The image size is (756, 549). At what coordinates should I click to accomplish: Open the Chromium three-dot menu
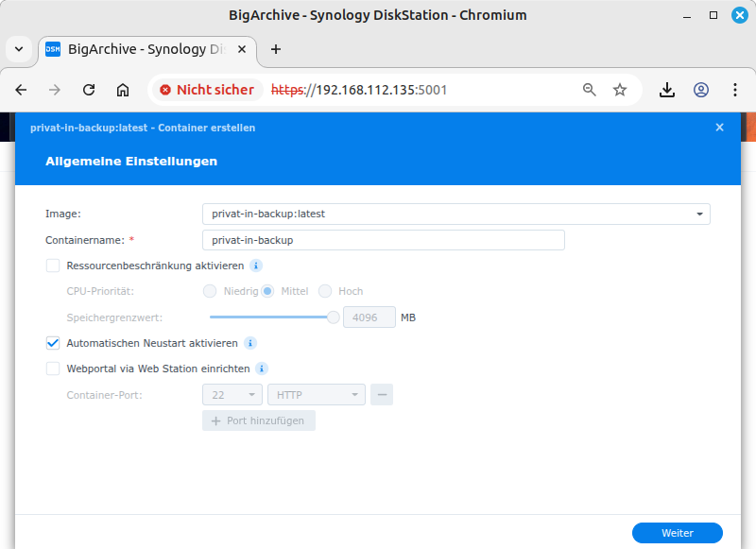[x=735, y=90]
